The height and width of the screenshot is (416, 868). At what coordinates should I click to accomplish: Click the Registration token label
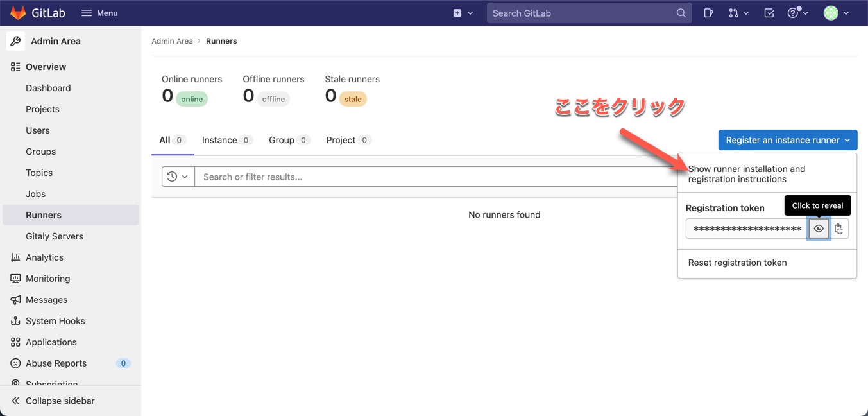pos(725,208)
